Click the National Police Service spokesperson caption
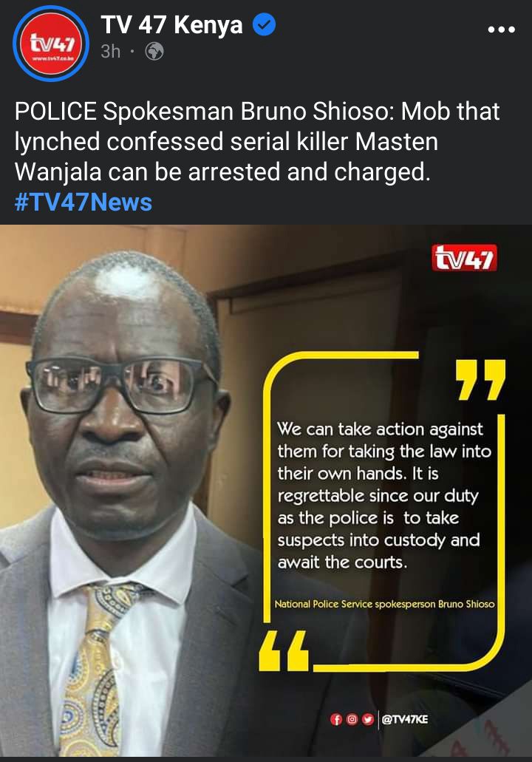 click(x=384, y=604)
